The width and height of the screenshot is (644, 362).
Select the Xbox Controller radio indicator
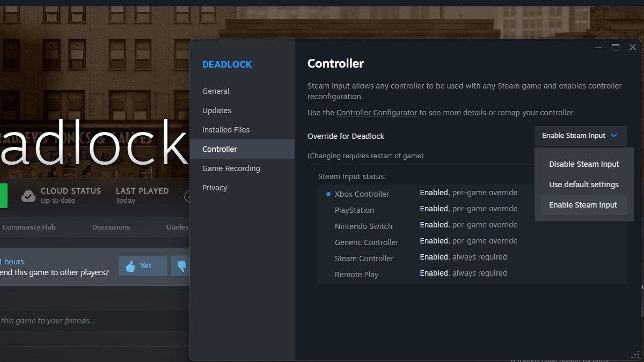point(327,194)
